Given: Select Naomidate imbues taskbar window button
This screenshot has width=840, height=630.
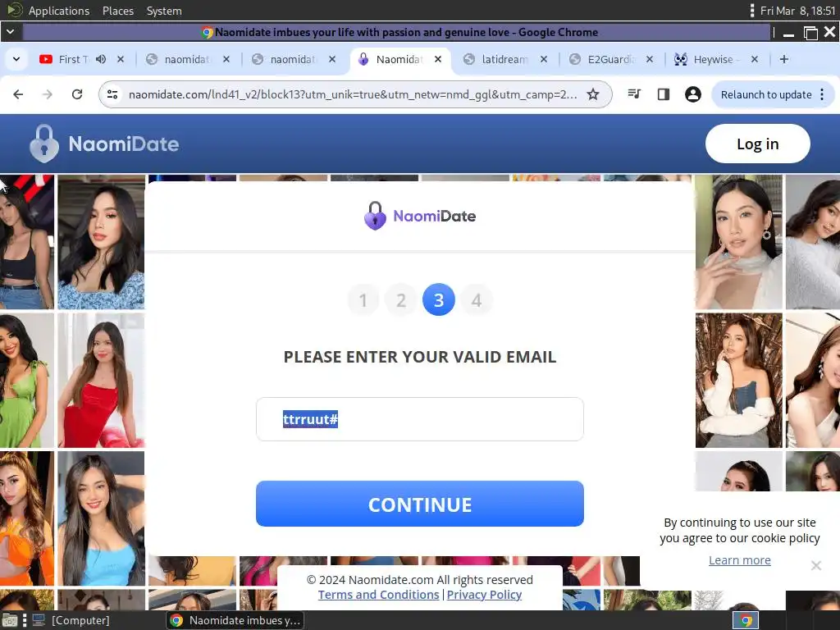Looking at the screenshot, I should pyautogui.click(x=235, y=620).
